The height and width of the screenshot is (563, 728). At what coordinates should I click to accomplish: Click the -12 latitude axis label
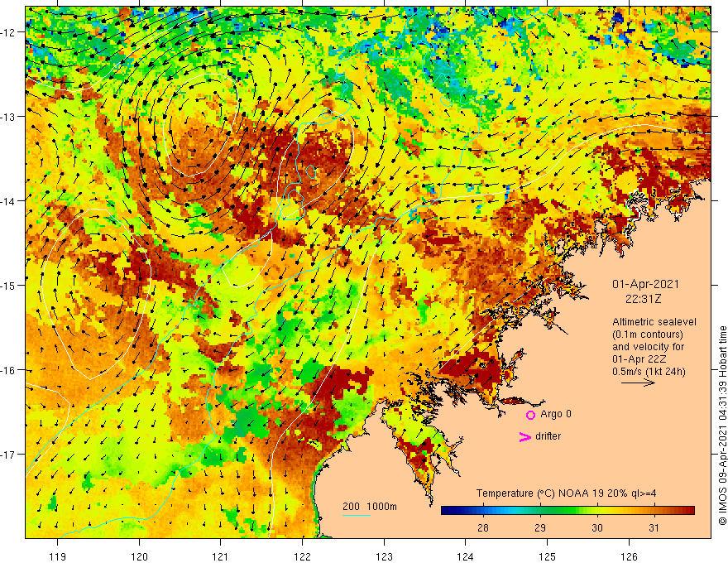[x=9, y=32]
